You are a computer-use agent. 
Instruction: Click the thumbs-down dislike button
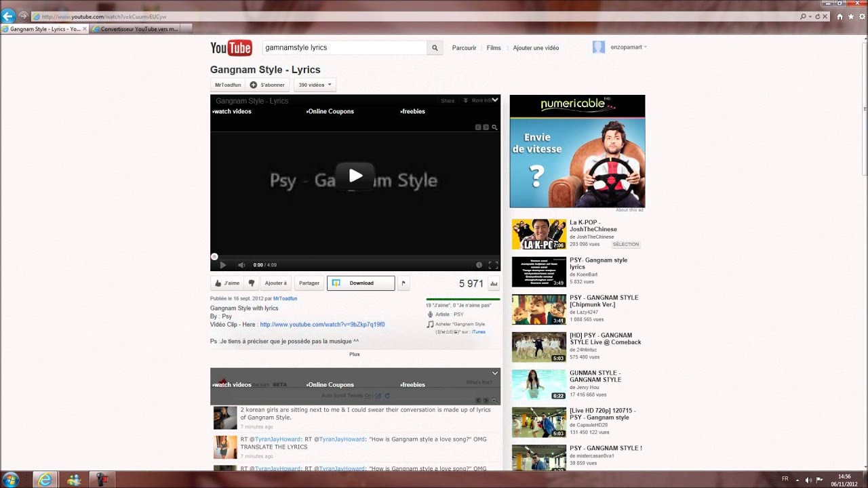coord(251,283)
